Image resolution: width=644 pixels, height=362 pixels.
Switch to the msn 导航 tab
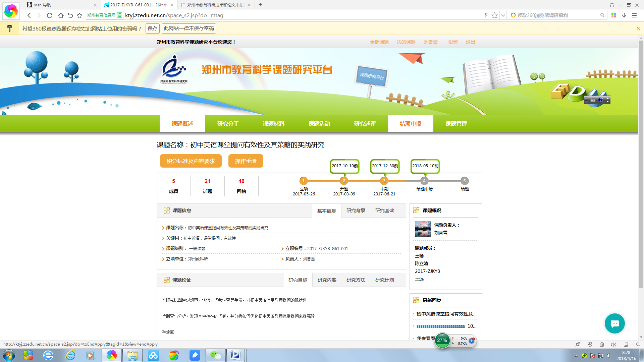62,5
